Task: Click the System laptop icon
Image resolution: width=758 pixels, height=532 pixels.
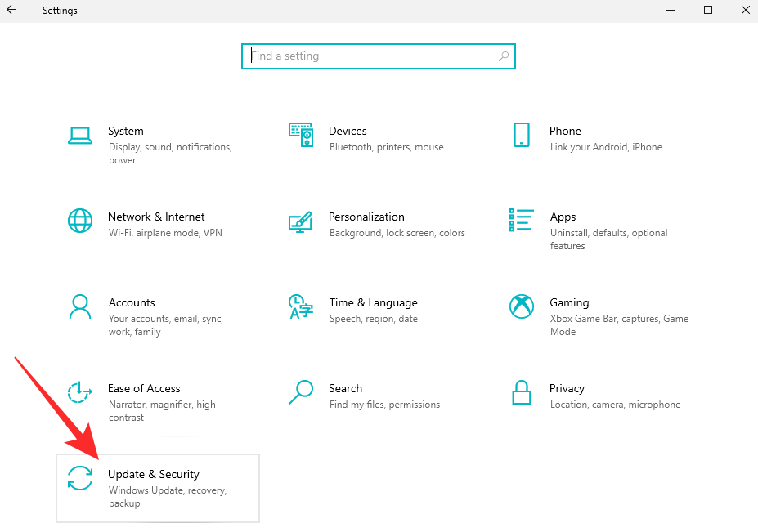Action: (79, 136)
